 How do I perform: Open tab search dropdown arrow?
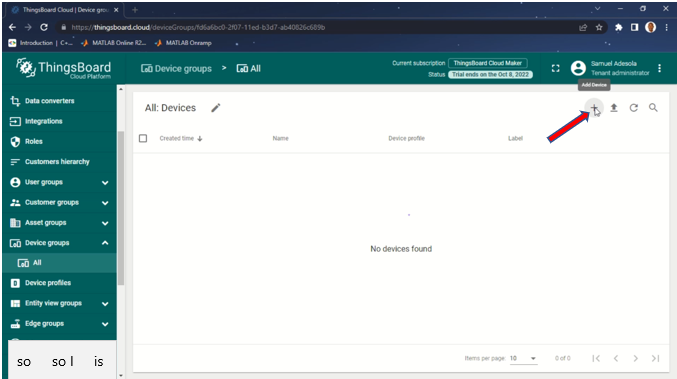point(598,9)
